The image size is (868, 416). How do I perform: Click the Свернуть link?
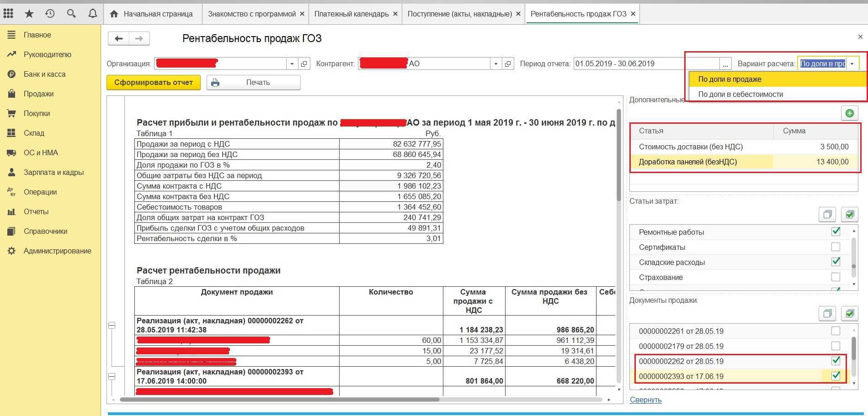(x=645, y=400)
